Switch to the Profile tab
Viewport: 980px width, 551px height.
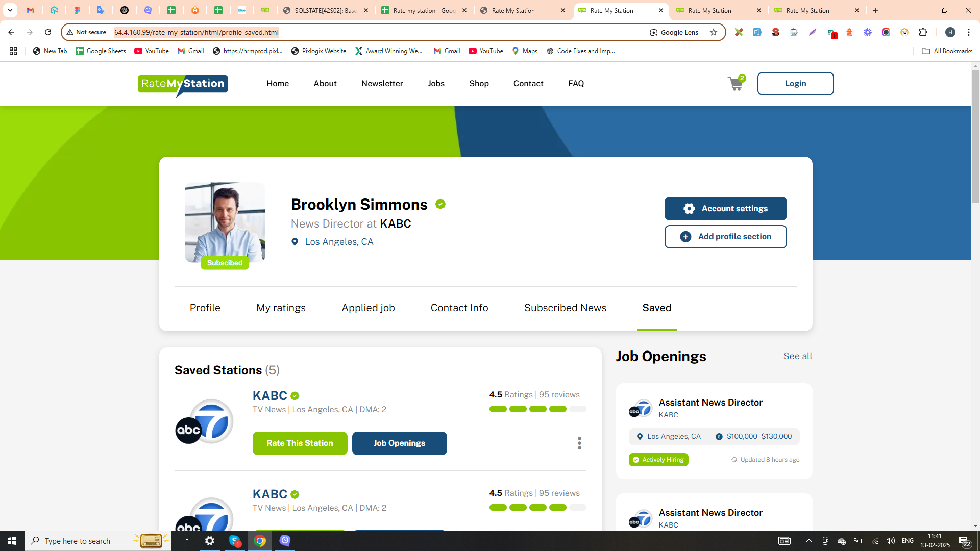tap(205, 308)
